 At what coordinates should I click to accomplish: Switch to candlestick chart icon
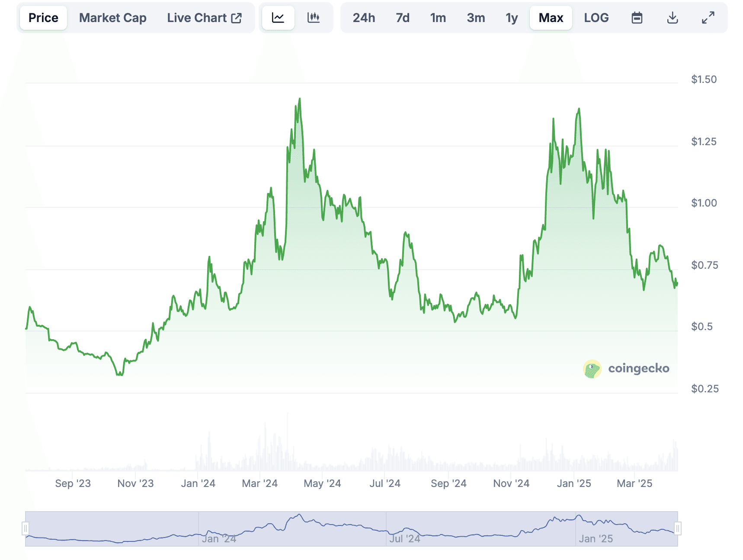tap(314, 18)
